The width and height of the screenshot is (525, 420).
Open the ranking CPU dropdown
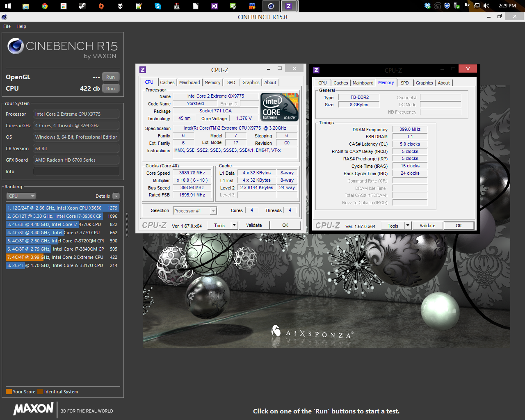click(x=21, y=196)
